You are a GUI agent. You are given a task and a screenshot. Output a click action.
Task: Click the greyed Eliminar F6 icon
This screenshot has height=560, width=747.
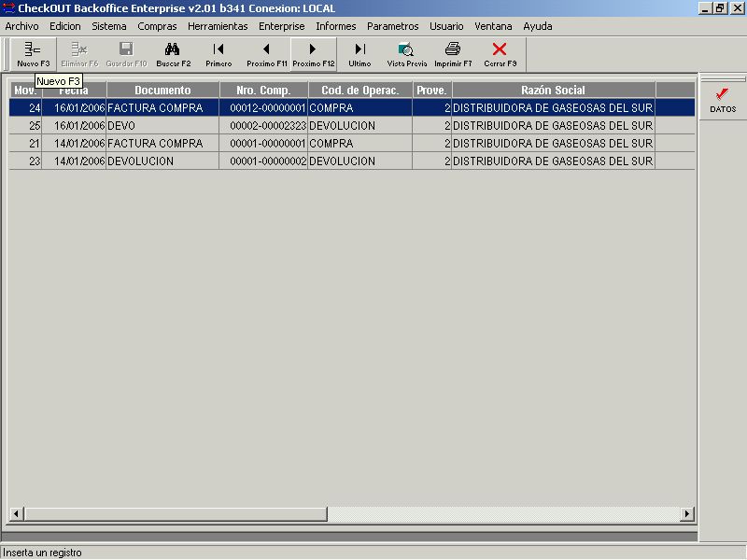point(79,54)
